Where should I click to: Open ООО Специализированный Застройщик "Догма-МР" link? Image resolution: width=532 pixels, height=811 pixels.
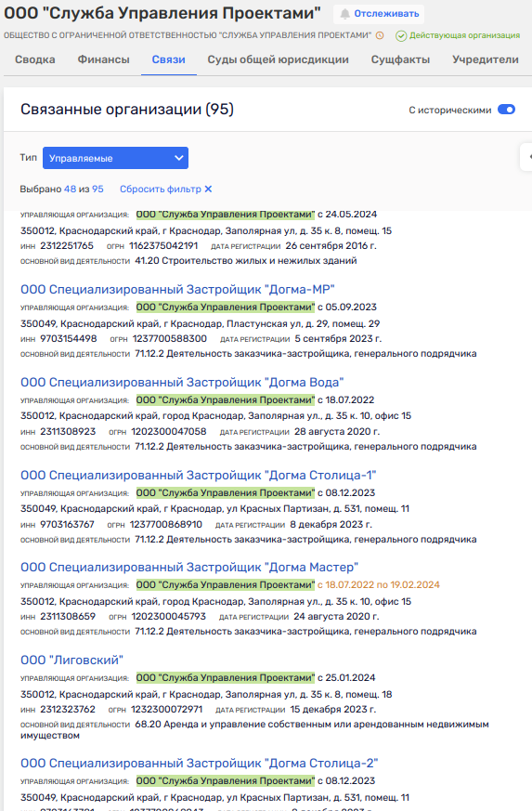click(x=177, y=290)
